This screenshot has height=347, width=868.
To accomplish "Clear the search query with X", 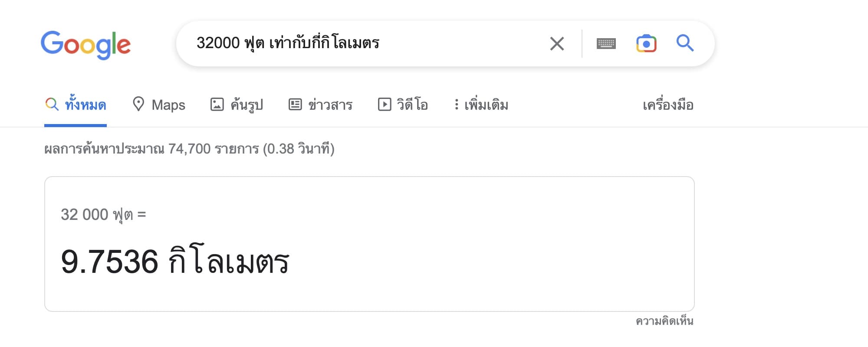I will [x=557, y=44].
